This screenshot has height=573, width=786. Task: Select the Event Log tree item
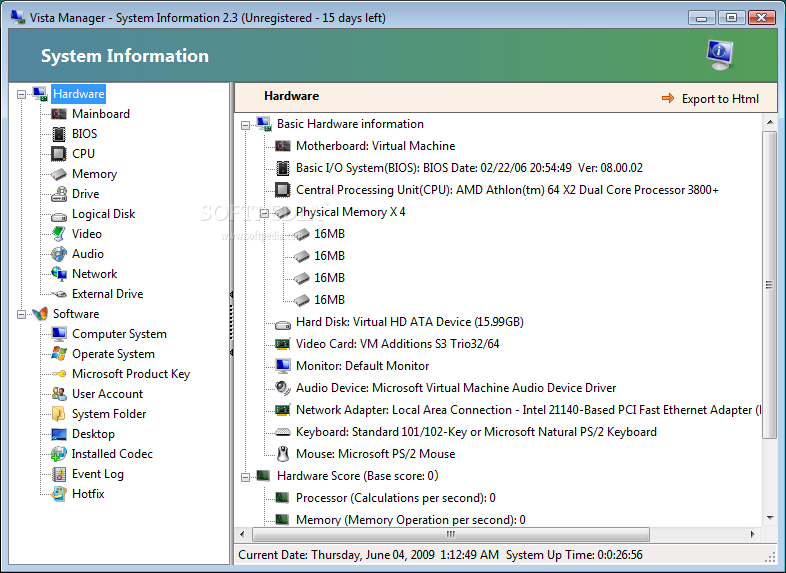(x=97, y=474)
